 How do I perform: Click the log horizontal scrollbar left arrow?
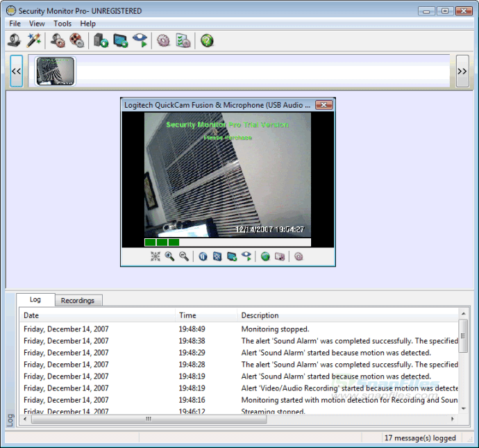[25, 419]
